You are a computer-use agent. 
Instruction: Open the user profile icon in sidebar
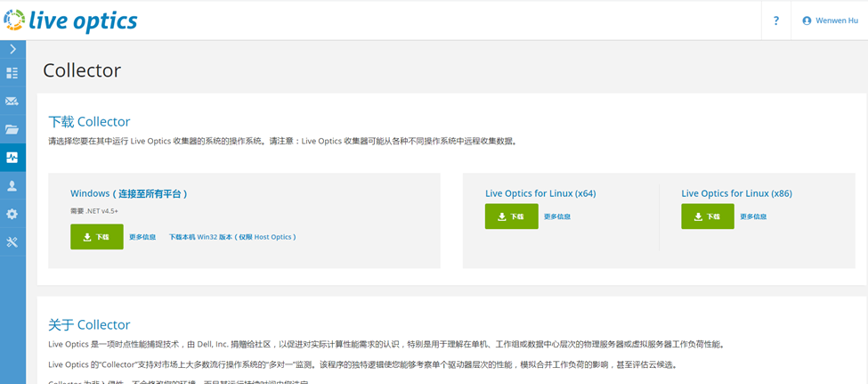click(12, 185)
